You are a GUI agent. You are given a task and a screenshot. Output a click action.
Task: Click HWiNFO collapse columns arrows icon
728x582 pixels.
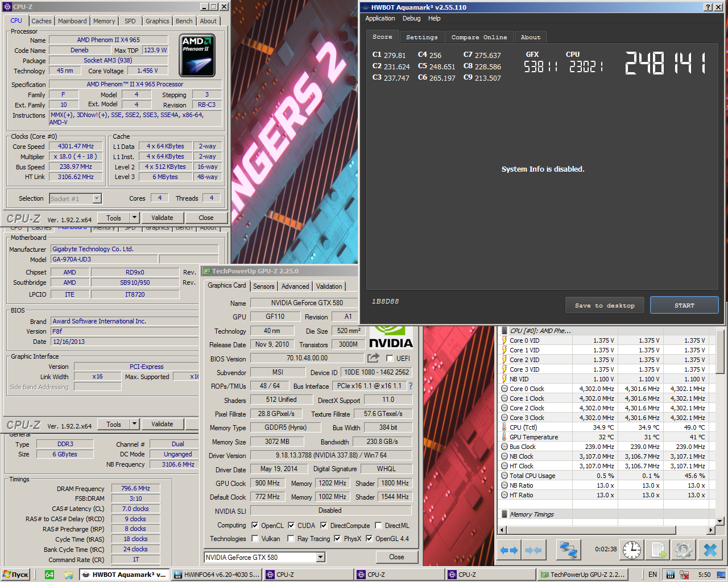533,550
